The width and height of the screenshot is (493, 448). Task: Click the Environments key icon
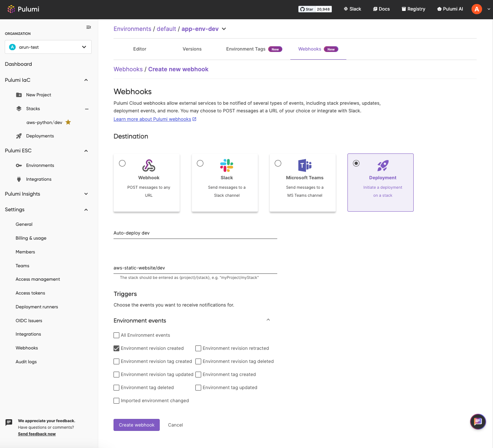[19, 165]
